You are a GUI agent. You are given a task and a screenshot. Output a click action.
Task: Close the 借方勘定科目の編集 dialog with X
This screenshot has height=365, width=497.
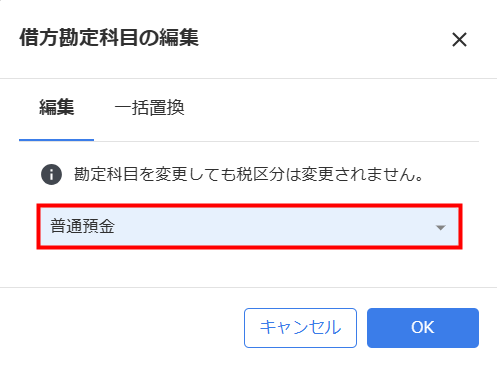click(459, 40)
